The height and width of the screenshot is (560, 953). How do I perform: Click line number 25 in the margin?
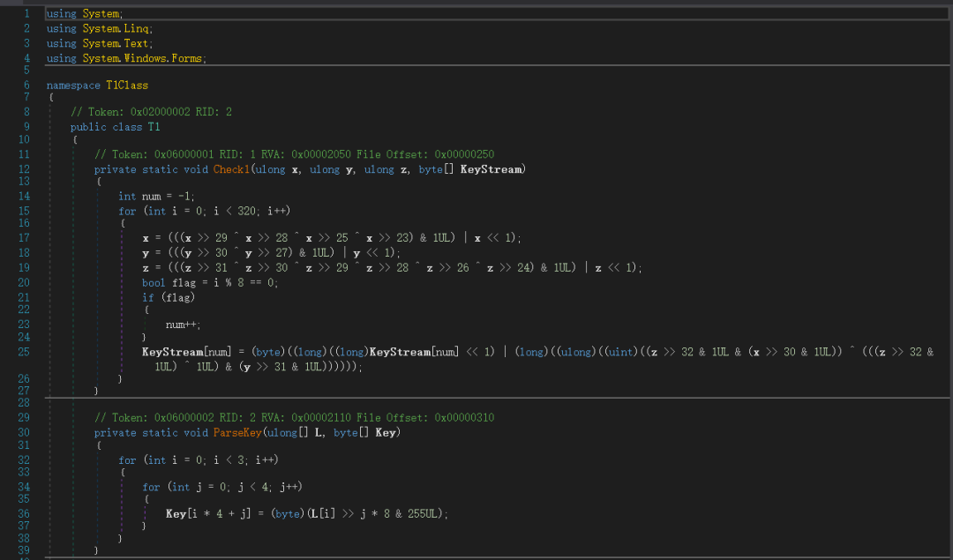click(24, 352)
